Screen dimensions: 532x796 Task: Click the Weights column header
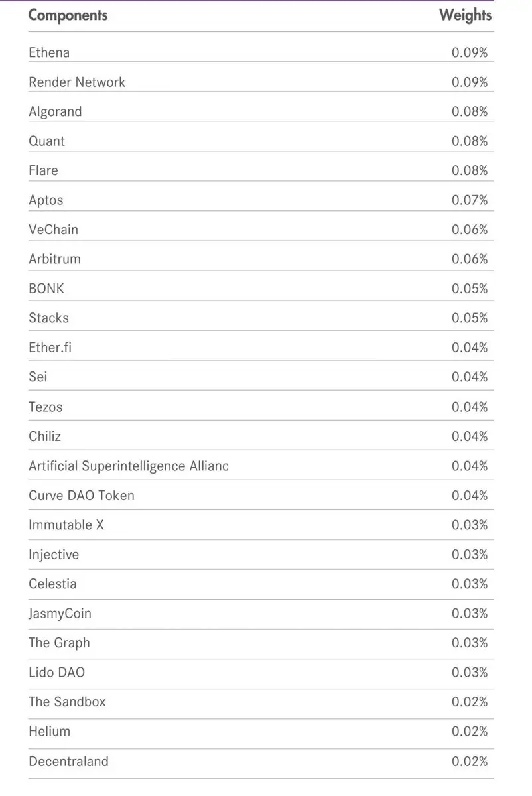[465, 15]
